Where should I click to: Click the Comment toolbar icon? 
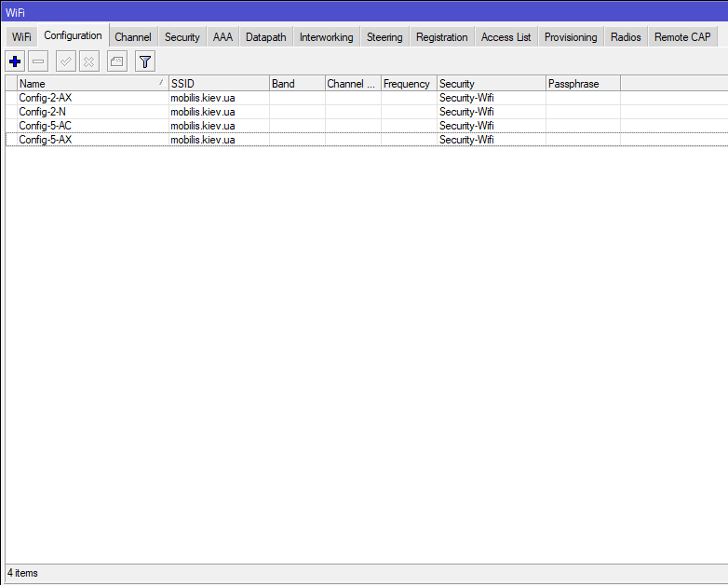point(116,61)
